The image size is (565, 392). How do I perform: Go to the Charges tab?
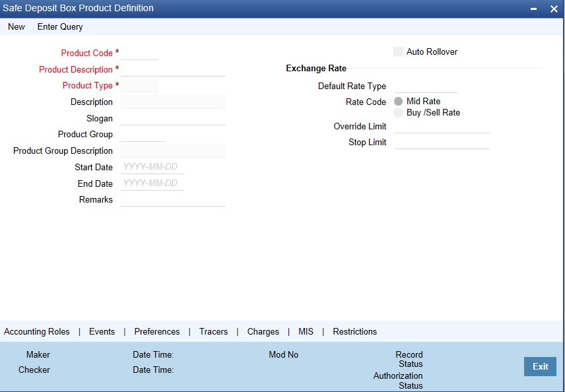(263, 331)
